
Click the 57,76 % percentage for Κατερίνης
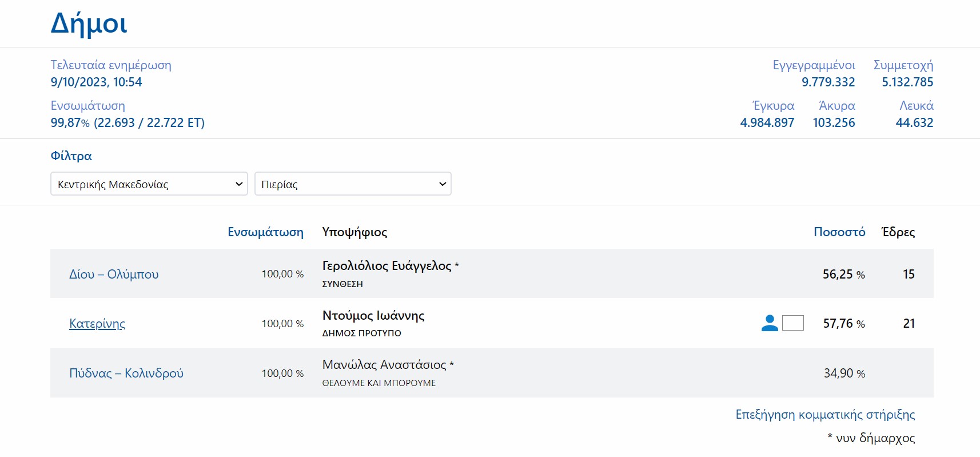843,324
